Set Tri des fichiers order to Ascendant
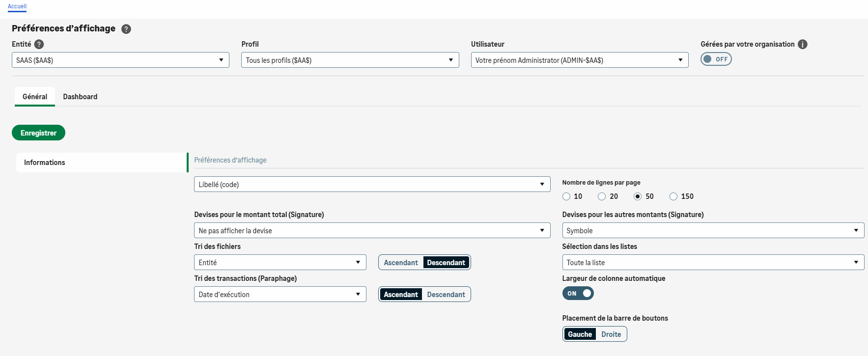This screenshot has height=356, width=868. [401, 263]
